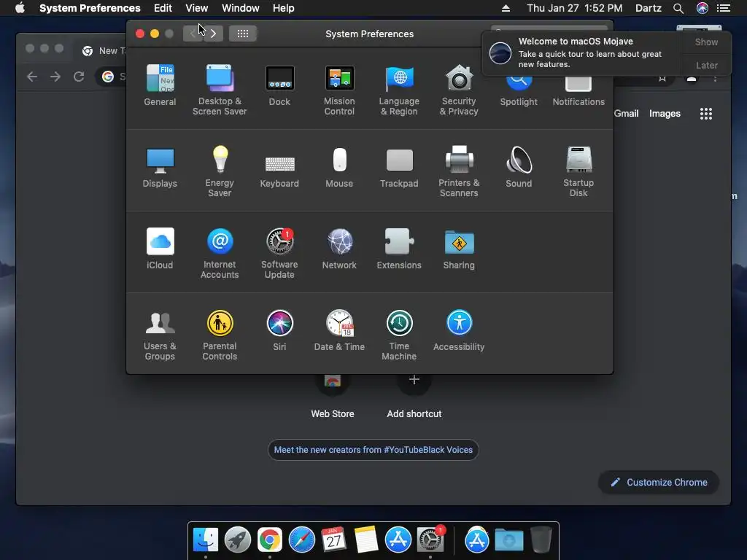Viewport: 747px width, 560px height.
Task: Open Users & Groups preferences
Action: pos(160,335)
